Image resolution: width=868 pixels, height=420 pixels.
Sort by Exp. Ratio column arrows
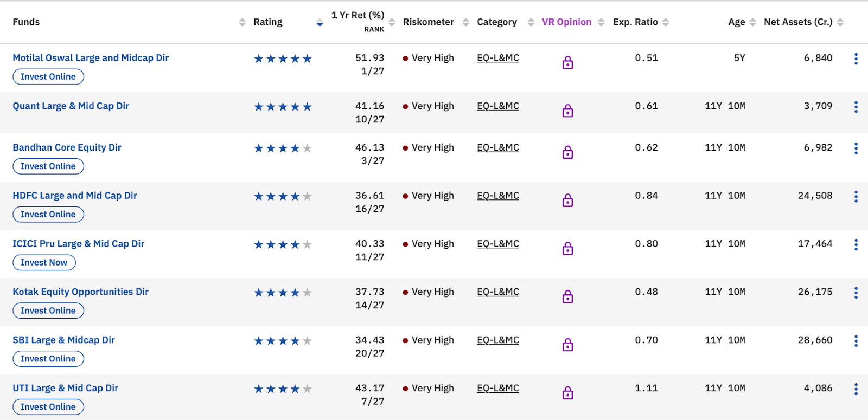click(x=666, y=22)
